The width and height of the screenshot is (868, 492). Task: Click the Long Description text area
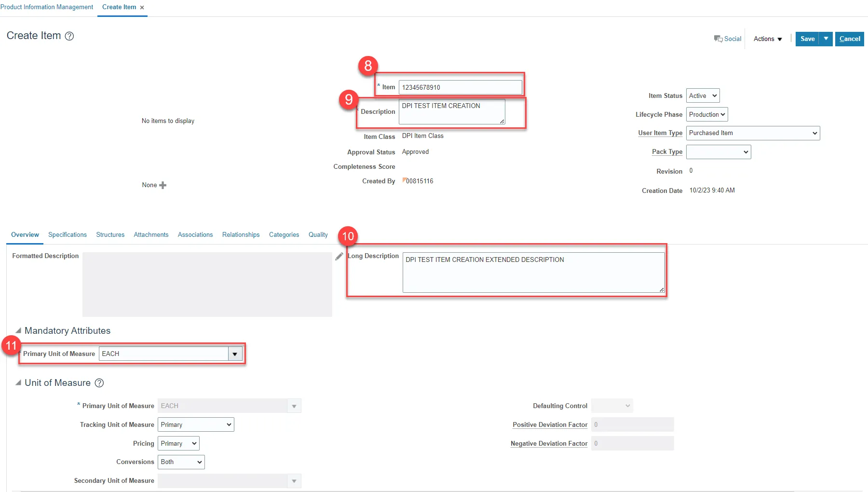[x=533, y=273]
